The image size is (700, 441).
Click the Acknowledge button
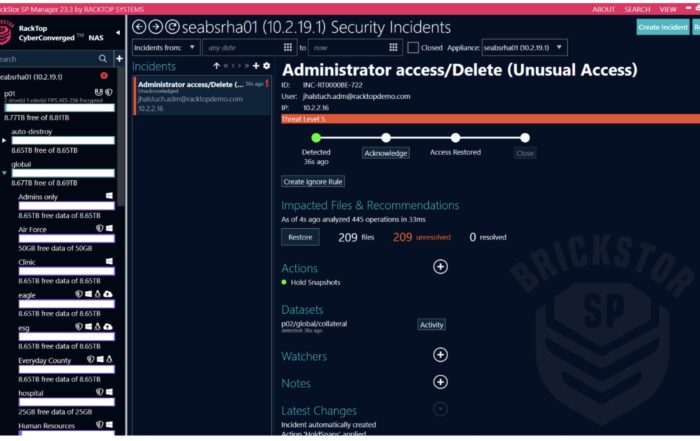(x=386, y=153)
